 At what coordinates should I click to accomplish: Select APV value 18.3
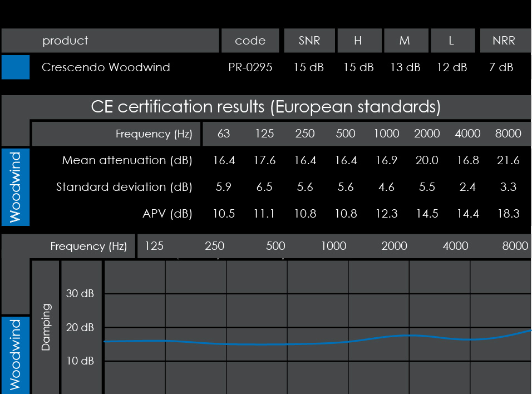pos(509,214)
